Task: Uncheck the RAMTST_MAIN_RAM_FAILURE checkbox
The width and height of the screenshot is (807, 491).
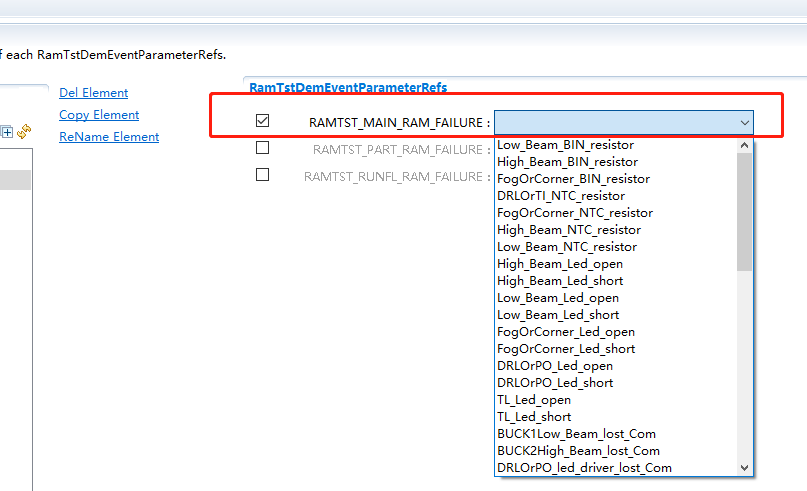Action: [x=263, y=121]
